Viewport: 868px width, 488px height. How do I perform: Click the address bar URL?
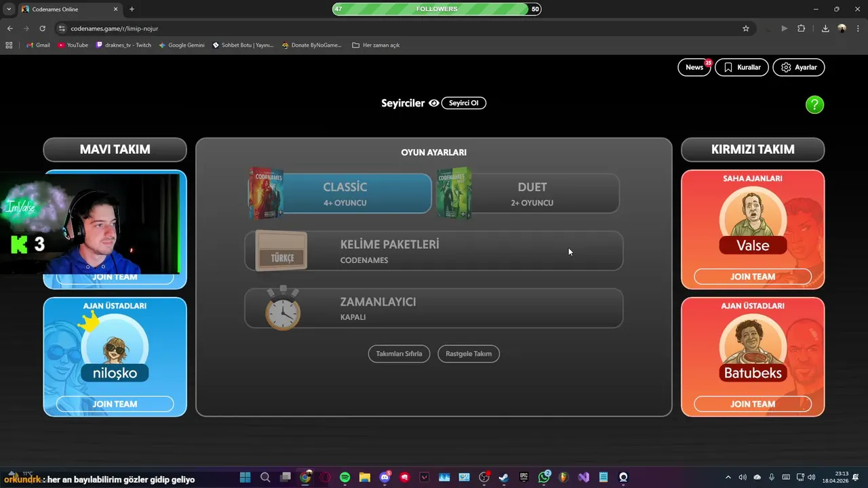tap(115, 28)
